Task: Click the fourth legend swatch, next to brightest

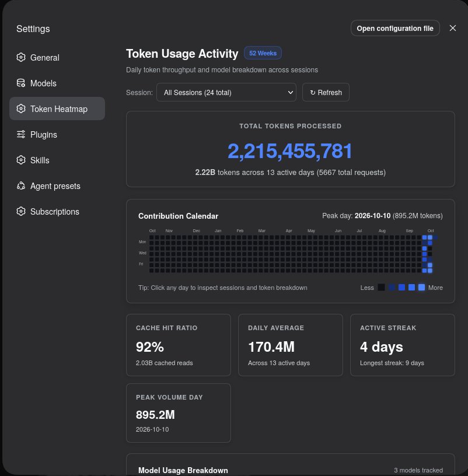Action: click(411, 287)
